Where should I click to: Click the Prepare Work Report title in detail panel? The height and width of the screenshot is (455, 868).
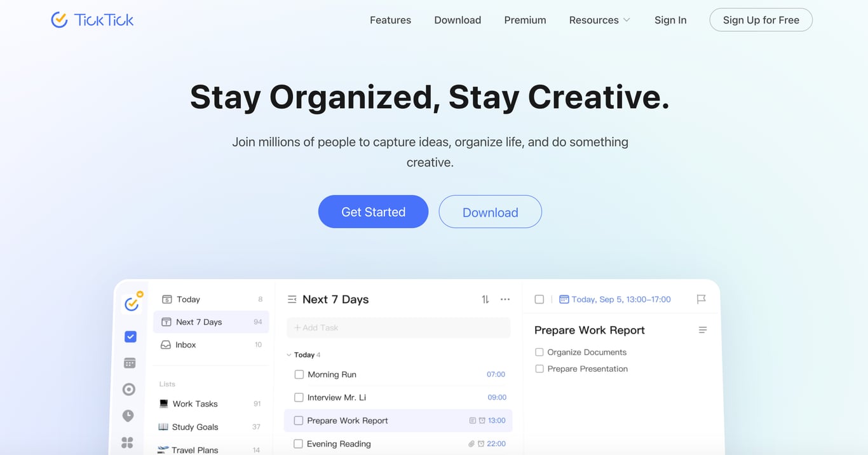coord(589,330)
